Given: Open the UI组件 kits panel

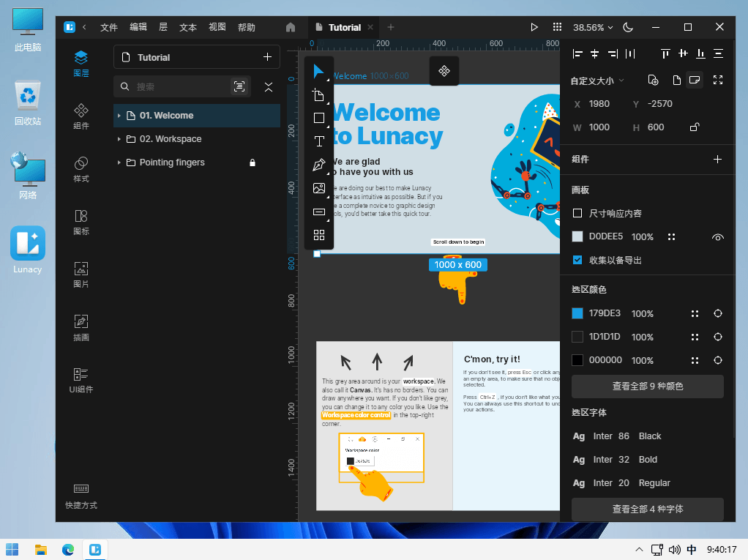Looking at the screenshot, I should pos(81,380).
